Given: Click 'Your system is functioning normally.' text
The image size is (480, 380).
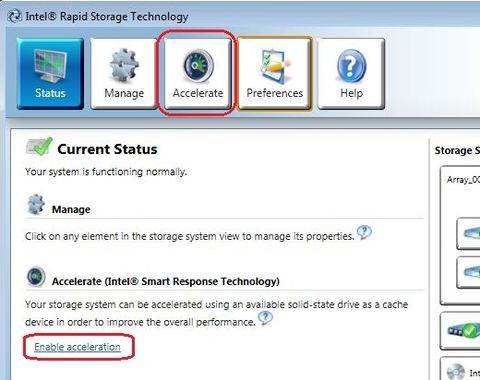Looking at the screenshot, I should (106, 172).
